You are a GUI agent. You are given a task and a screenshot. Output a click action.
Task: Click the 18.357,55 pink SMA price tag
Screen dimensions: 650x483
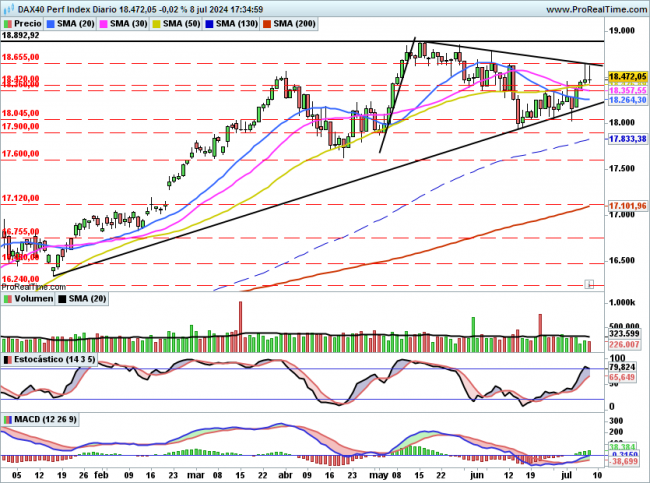point(626,90)
